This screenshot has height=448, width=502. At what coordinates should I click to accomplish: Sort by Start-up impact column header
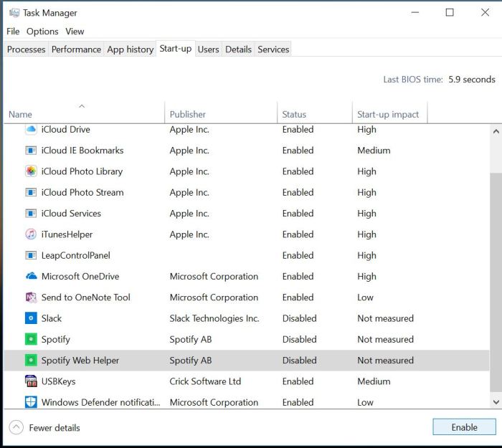coord(390,113)
